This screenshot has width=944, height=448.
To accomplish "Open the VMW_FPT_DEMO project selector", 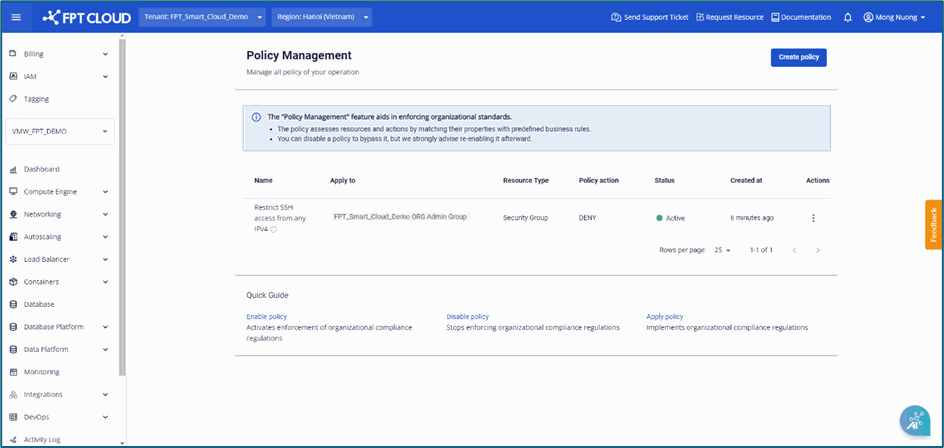I will [60, 131].
